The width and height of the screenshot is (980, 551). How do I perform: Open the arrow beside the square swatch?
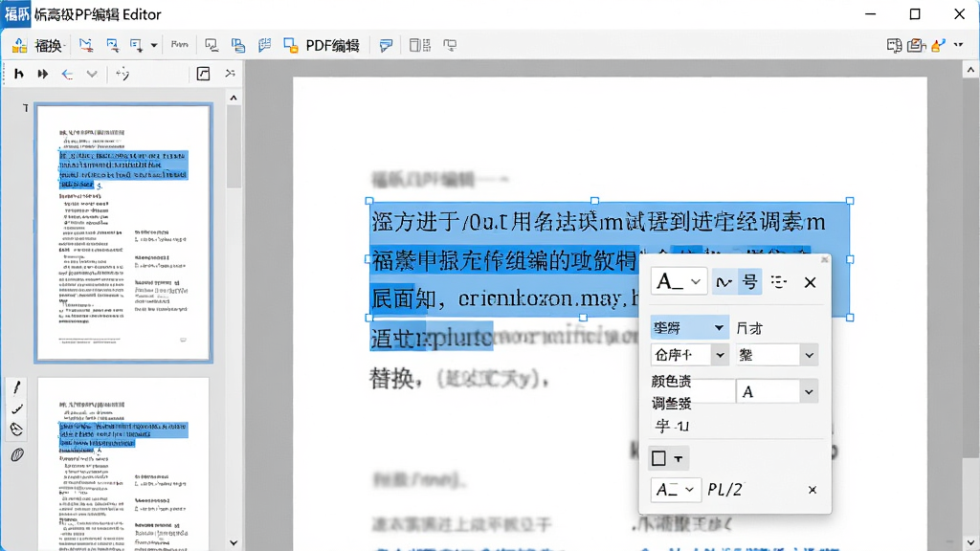click(x=679, y=459)
